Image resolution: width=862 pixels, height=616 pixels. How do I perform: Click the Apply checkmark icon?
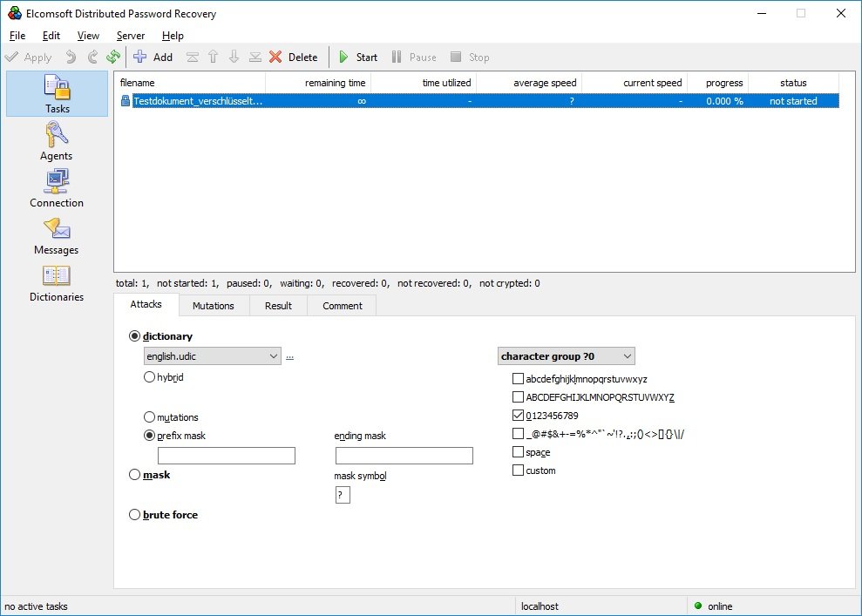tap(11, 58)
